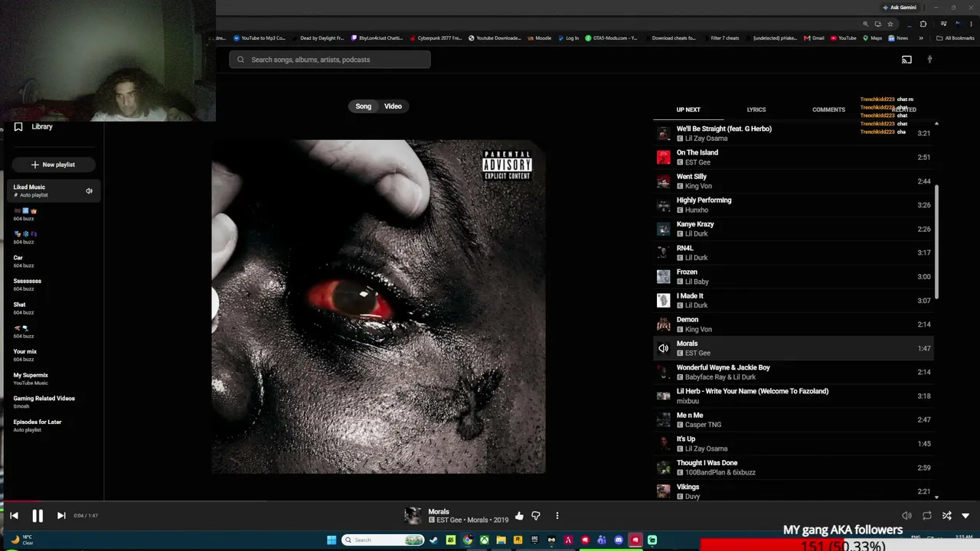The height and width of the screenshot is (551, 980).
Task: Play Went Silly by King Von
Action: (794, 181)
